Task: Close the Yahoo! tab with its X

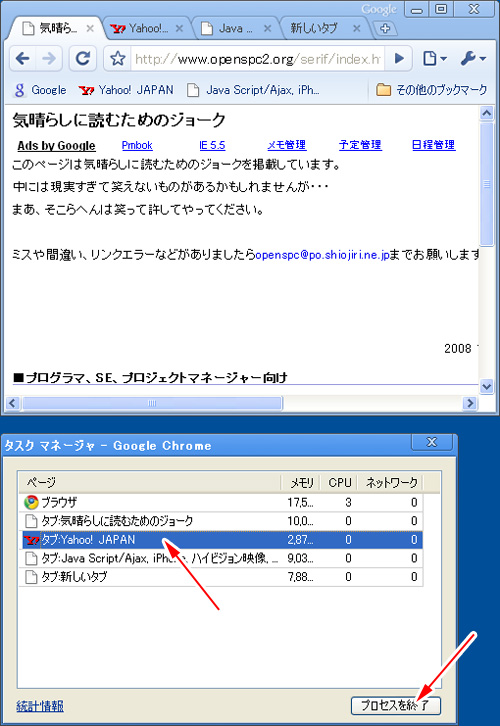Action: [179, 29]
